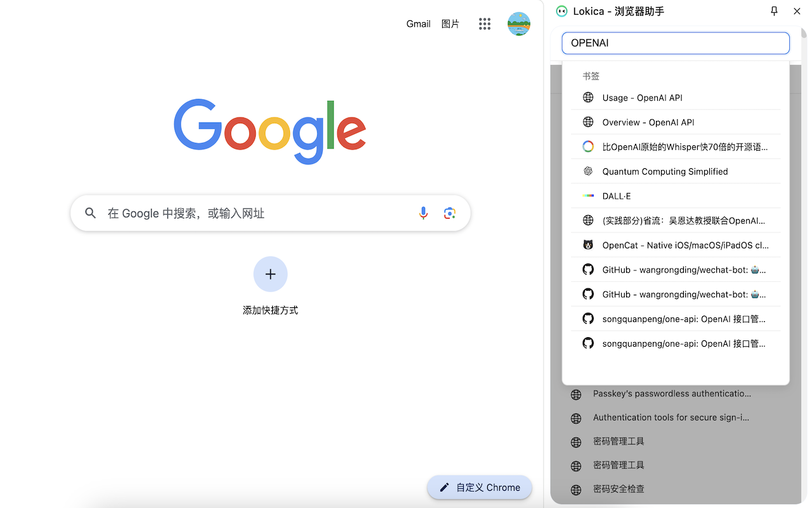The height and width of the screenshot is (508, 812).
Task: Open DALL·E bookmark
Action: pyautogui.click(x=676, y=196)
